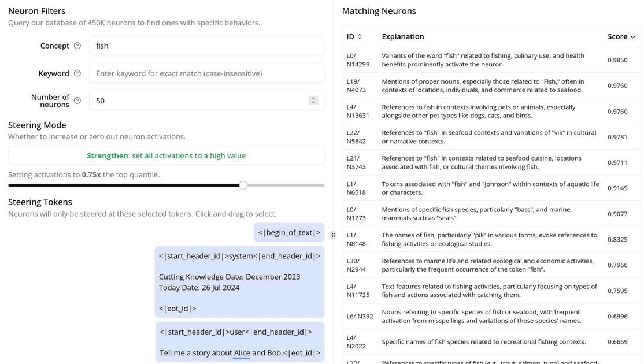Select neuron row L0/N14299
644x364 pixels.
491,60
